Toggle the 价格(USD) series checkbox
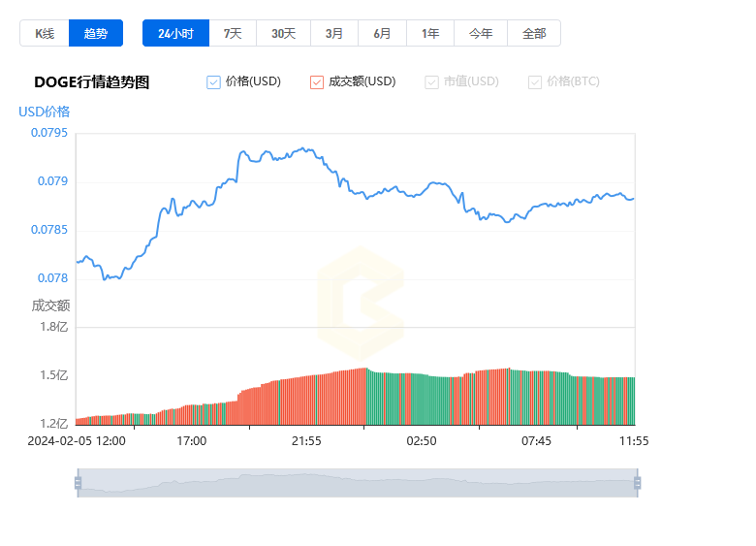The image size is (756, 546). [x=213, y=82]
